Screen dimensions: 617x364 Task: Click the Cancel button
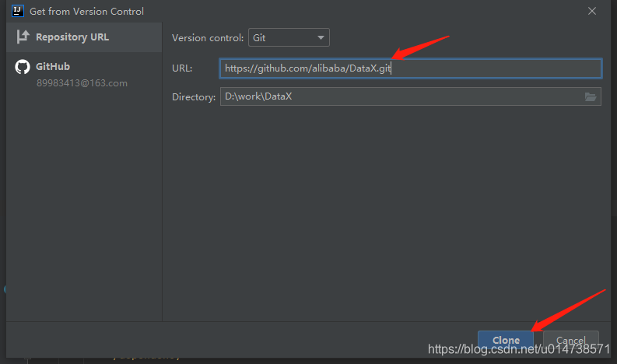[571, 340]
